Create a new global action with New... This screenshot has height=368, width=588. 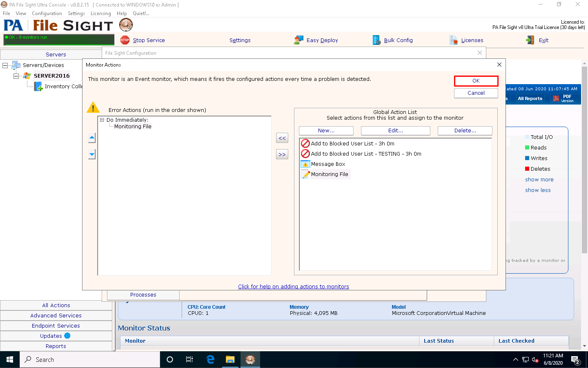(x=326, y=131)
